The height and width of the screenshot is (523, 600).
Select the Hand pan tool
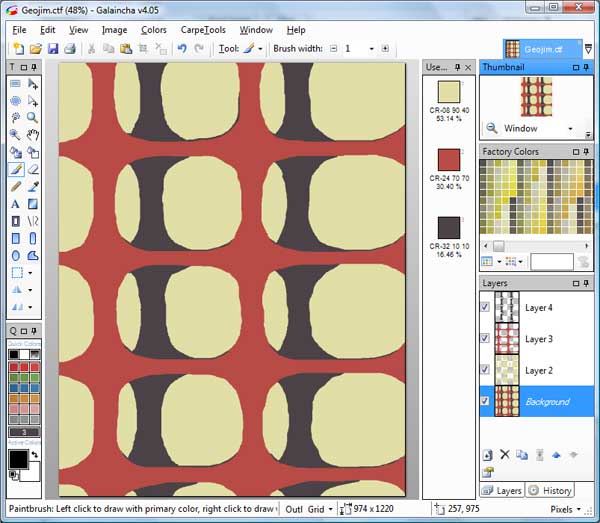pos(33,134)
